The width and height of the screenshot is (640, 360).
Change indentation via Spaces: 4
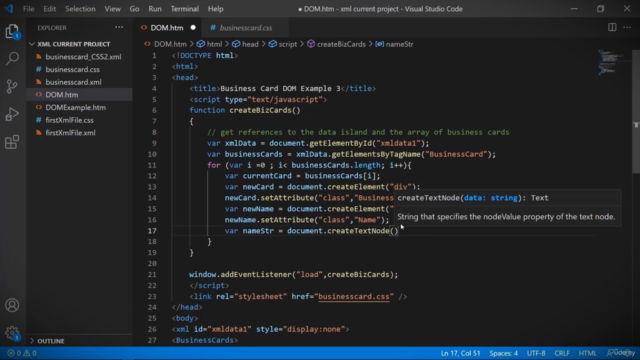[504, 353]
